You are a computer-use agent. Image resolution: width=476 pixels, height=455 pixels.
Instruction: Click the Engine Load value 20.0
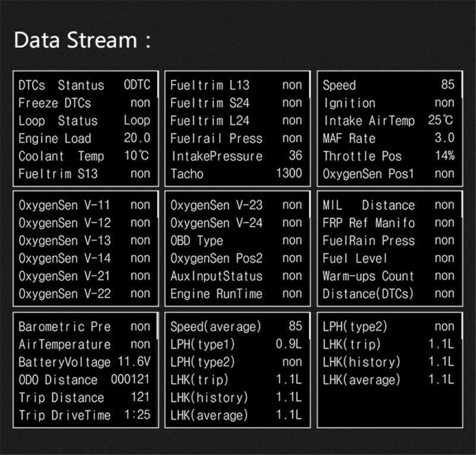click(x=139, y=139)
